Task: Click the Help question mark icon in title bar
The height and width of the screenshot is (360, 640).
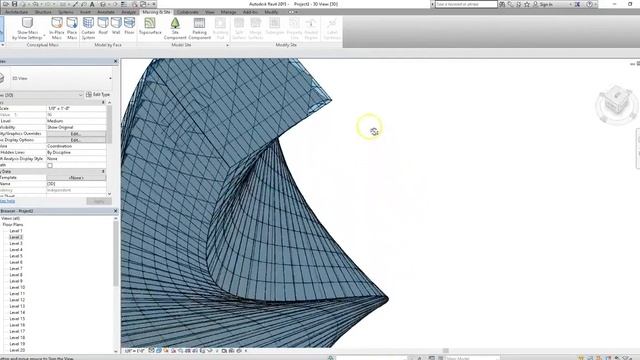Action: (589, 4)
